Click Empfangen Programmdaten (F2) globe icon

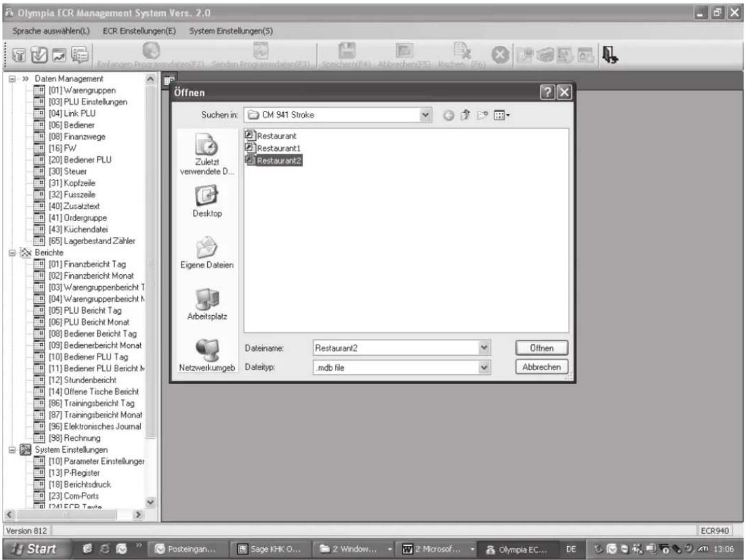(x=151, y=51)
